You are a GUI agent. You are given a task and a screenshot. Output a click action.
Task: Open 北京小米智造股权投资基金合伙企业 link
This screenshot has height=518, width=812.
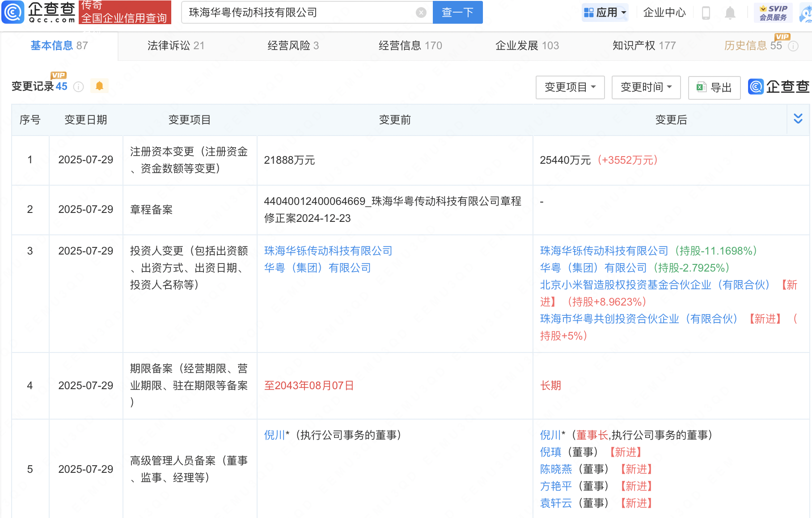tap(655, 285)
